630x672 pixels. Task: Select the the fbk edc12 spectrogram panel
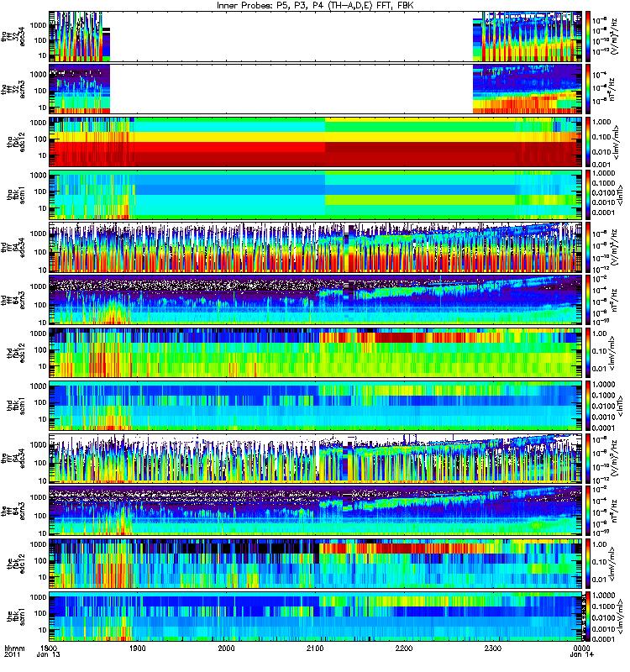point(316,564)
